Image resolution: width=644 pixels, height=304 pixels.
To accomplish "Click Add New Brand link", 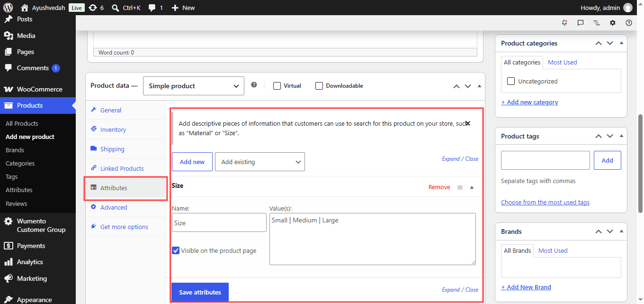I will (526, 287).
